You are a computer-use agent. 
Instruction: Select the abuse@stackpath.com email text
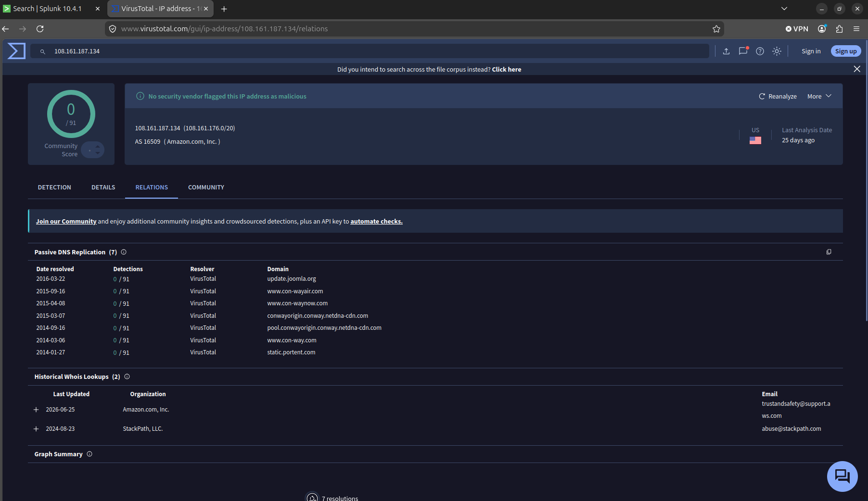(x=791, y=429)
